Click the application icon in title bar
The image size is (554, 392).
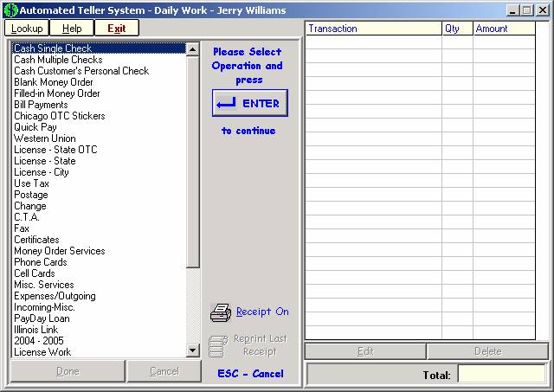tap(9, 10)
